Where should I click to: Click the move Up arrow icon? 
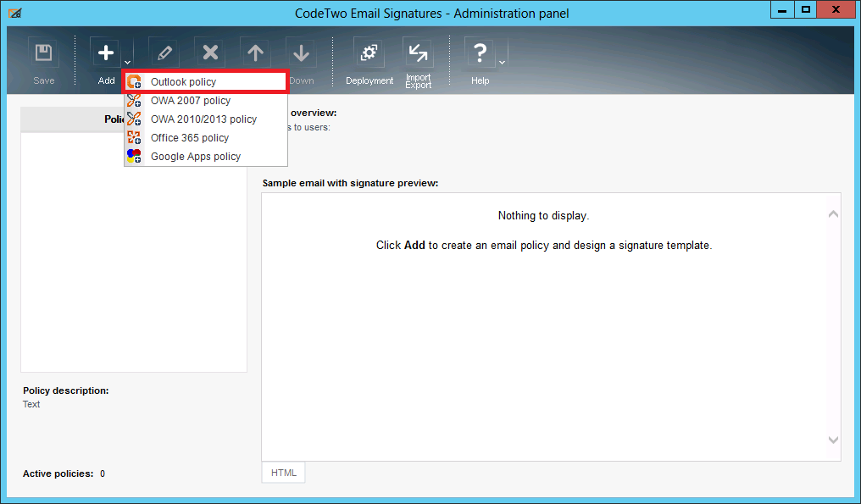click(255, 53)
